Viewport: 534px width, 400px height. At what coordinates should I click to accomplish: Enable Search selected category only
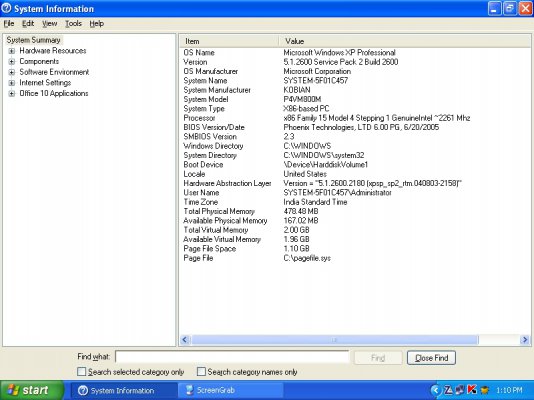point(81,371)
